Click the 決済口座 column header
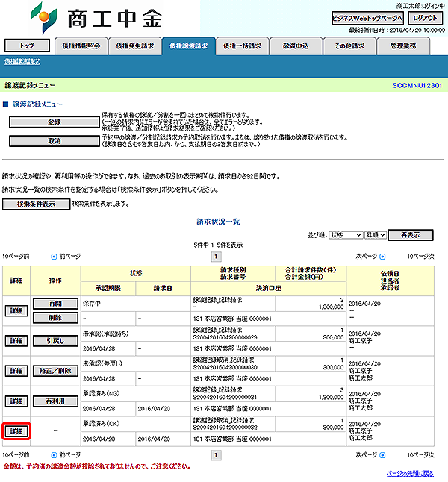This screenshot has height=482, width=448. [268, 288]
